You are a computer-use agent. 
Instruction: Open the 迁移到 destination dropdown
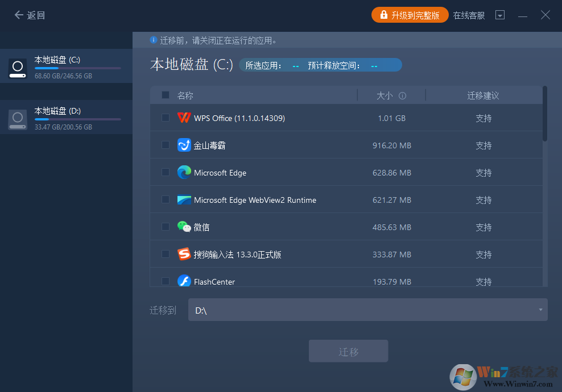[x=367, y=310]
